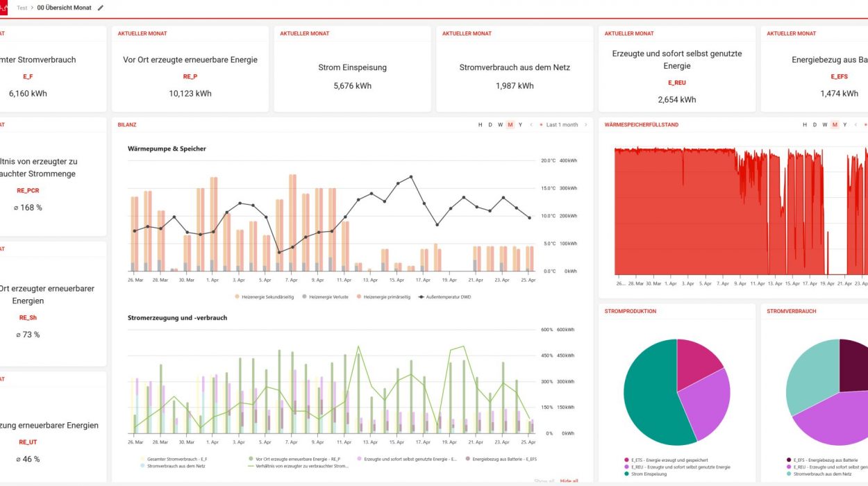Select the 'D' day interval in Bilanz
This screenshot has width=868, height=486.
(490, 125)
